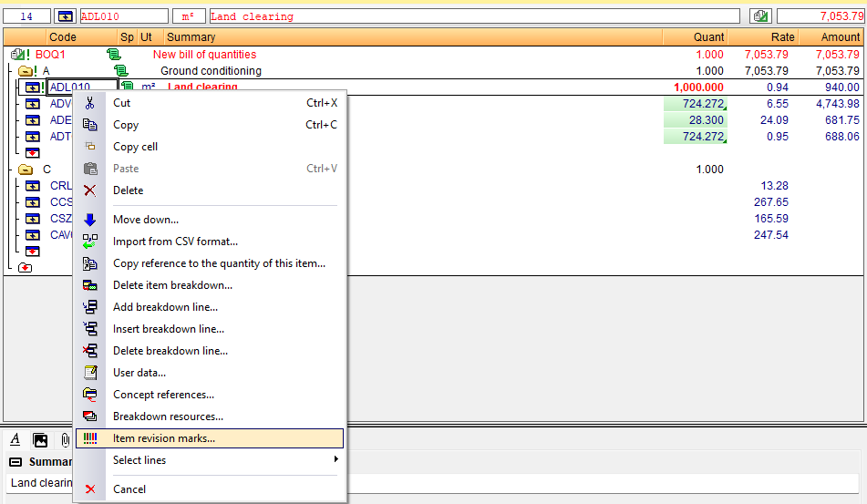Screen dimensions: 867x504
Task: Click Cancel to close context menu
Action: [x=210, y=489]
